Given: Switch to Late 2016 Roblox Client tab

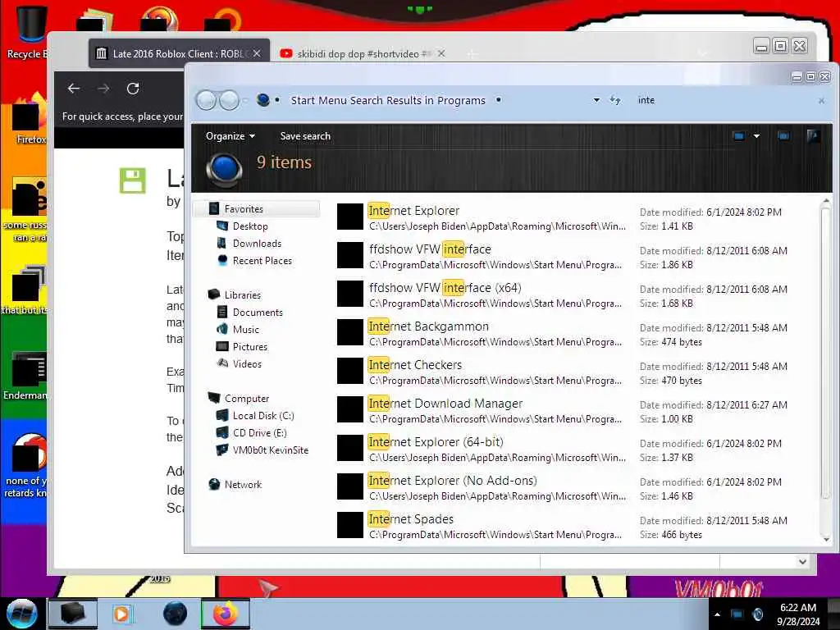Looking at the screenshot, I should [179, 53].
